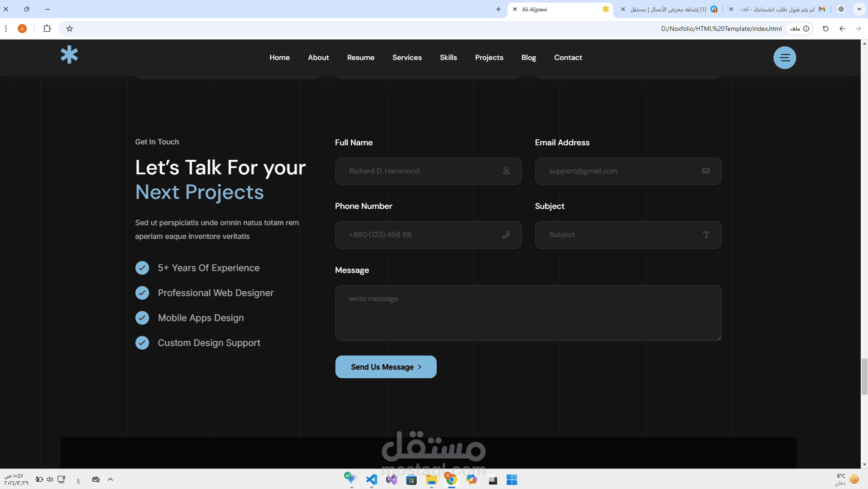Navigate to the Services menu item
Viewport: 868px width, 489px height.
[x=407, y=58]
